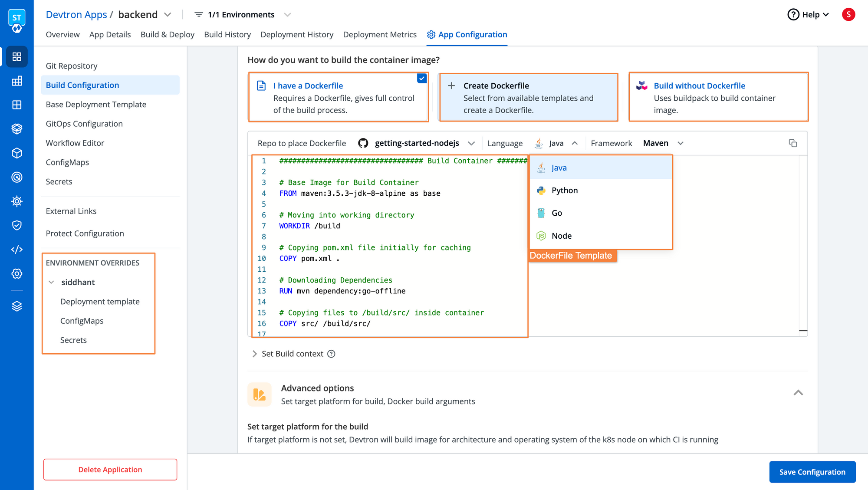Screen dimensions: 868x490
Task: Click the environments filter icon
Action: 198,15
